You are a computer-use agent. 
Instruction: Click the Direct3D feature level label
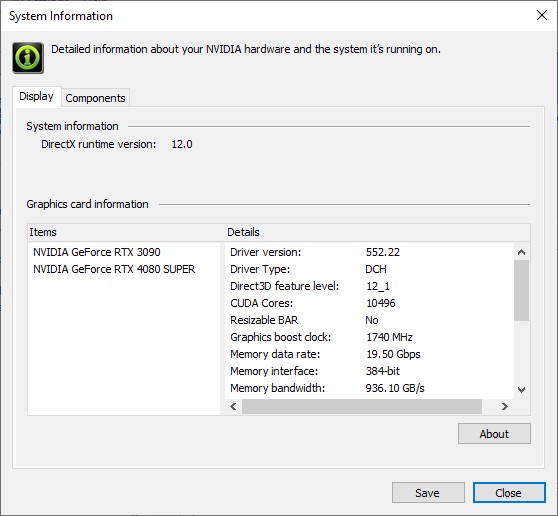point(285,286)
